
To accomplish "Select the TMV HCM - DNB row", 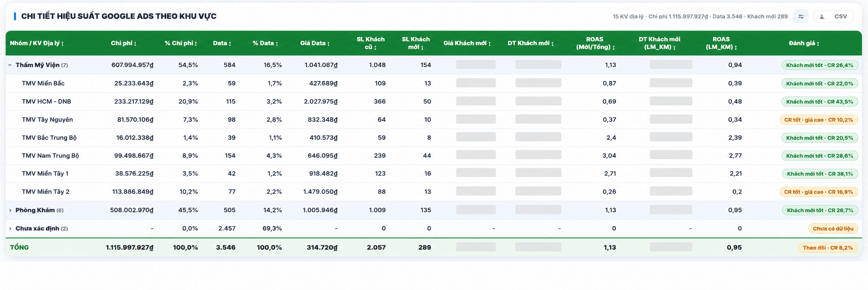I will (x=434, y=102).
